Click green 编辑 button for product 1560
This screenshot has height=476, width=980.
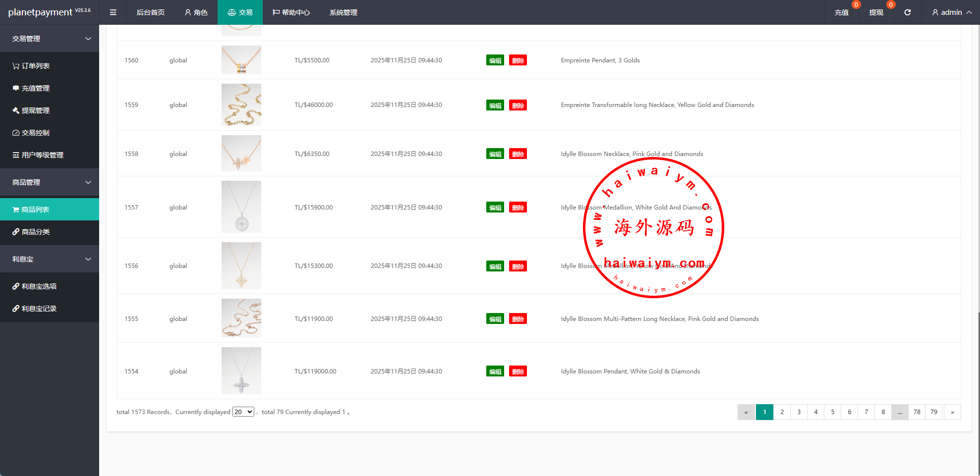click(x=495, y=60)
